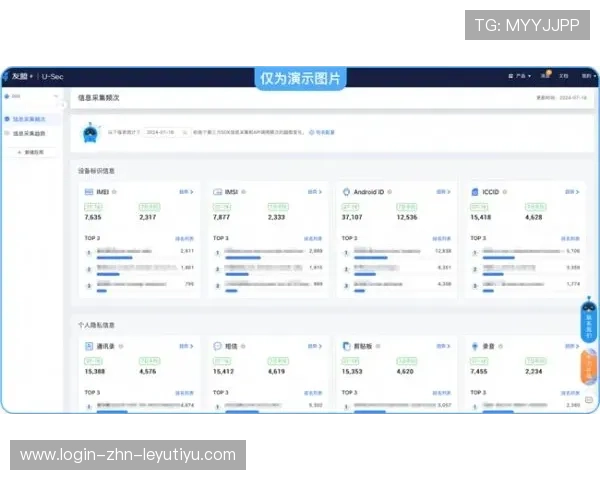
Task: Click the info icon beside ICCID
Action: 505,192
